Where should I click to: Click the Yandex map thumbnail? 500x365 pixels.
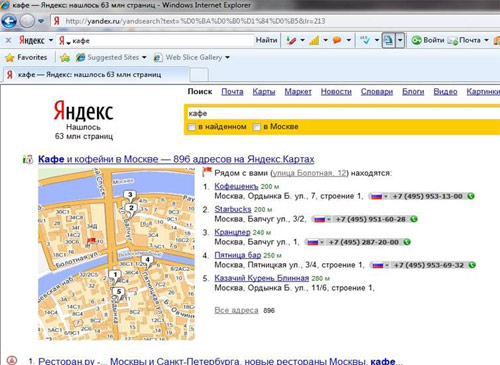click(x=116, y=254)
